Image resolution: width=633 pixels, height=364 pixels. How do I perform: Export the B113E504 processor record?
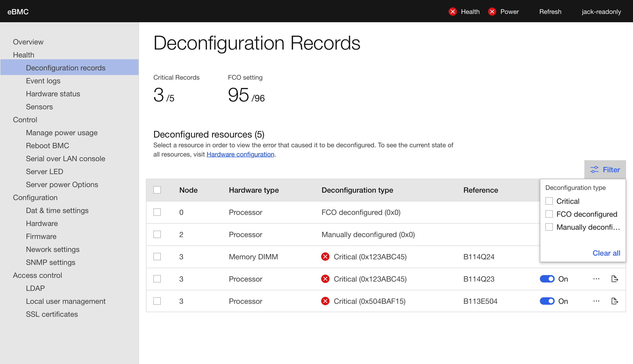615,301
